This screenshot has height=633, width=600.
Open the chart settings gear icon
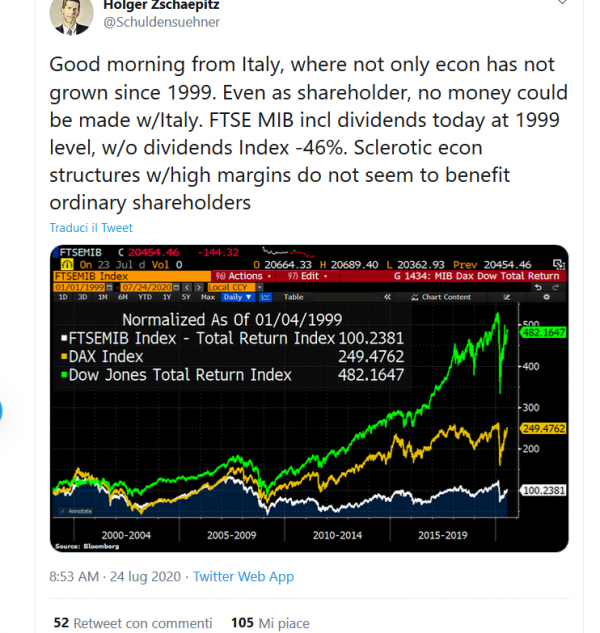pos(546,297)
